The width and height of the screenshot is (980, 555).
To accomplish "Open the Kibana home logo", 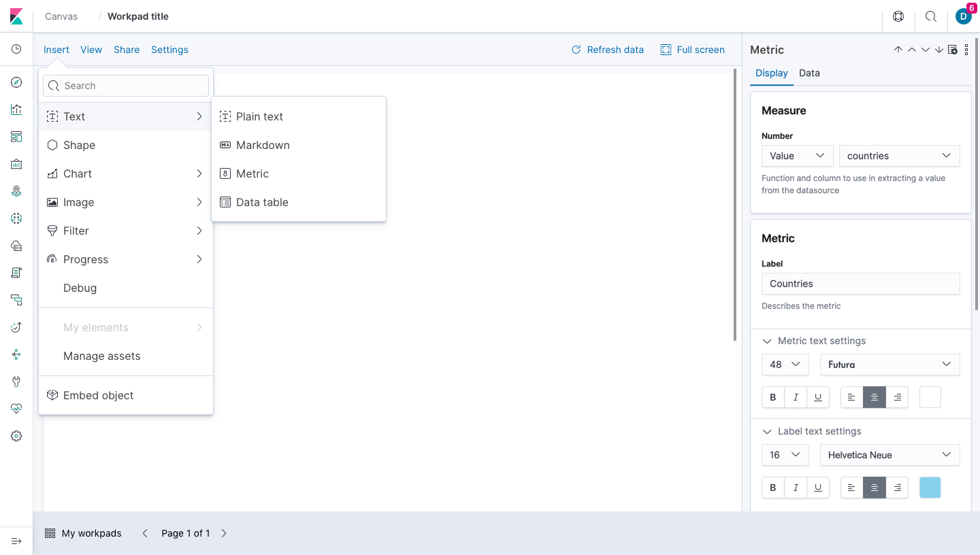I will [16, 16].
